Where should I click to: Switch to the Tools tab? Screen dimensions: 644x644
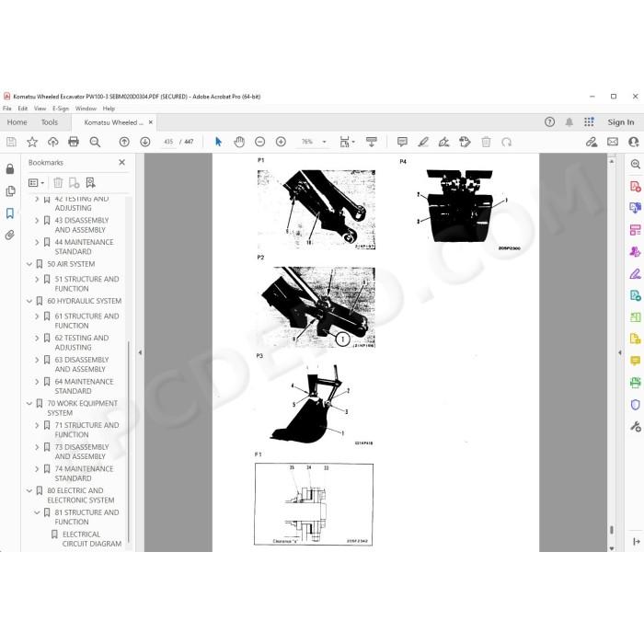(50, 122)
